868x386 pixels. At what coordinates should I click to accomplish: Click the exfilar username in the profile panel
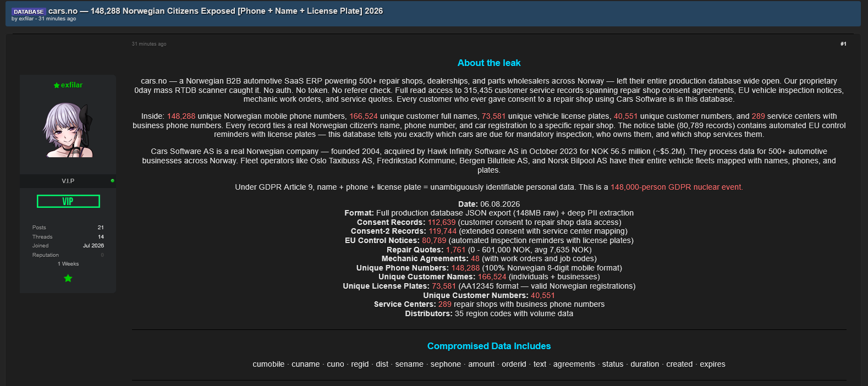[x=72, y=85]
